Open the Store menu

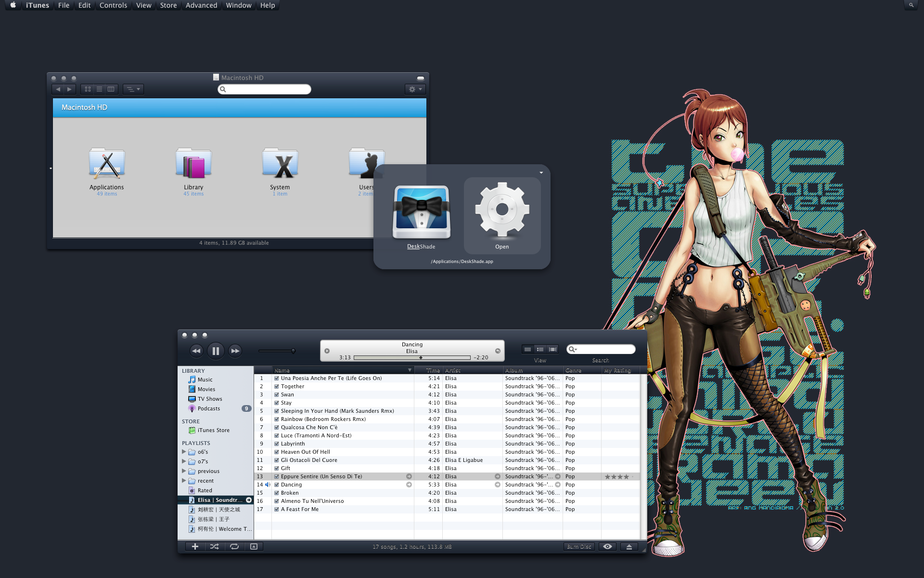pyautogui.click(x=168, y=5)
